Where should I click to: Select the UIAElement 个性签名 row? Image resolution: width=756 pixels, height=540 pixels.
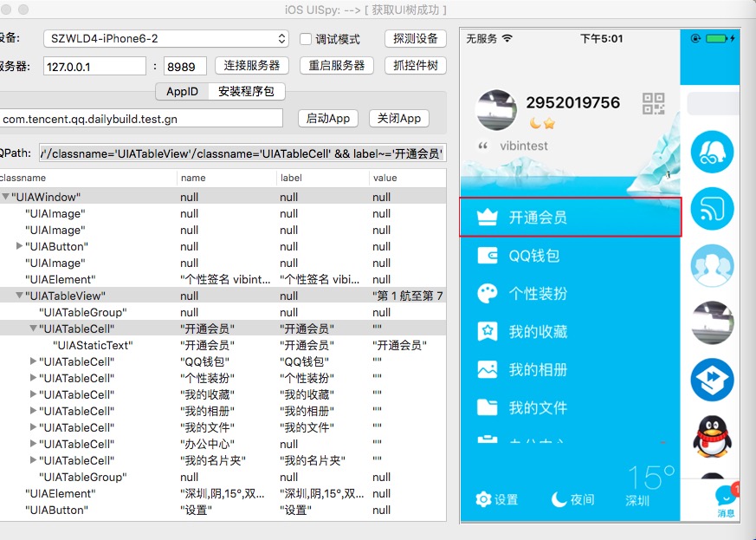[223, 279]
